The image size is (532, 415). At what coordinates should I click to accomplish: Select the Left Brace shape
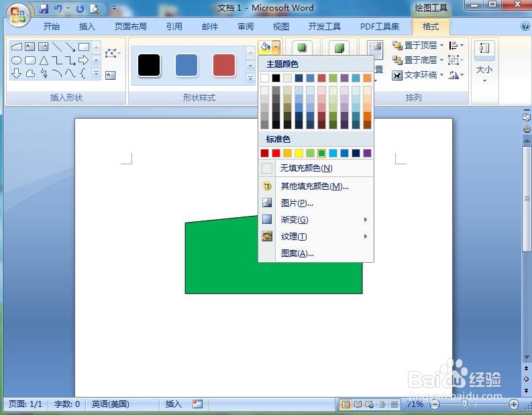coord(83,73)
